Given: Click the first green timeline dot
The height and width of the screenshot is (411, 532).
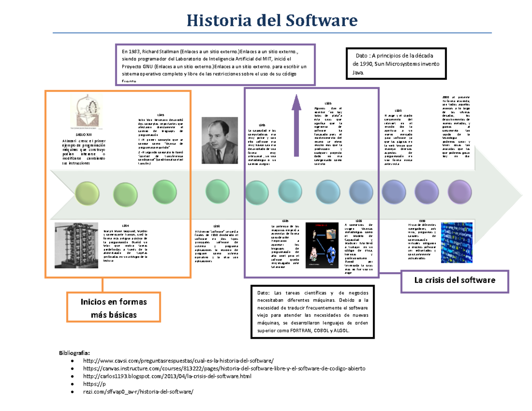Looking at the screenshot, I should (87, 193).
